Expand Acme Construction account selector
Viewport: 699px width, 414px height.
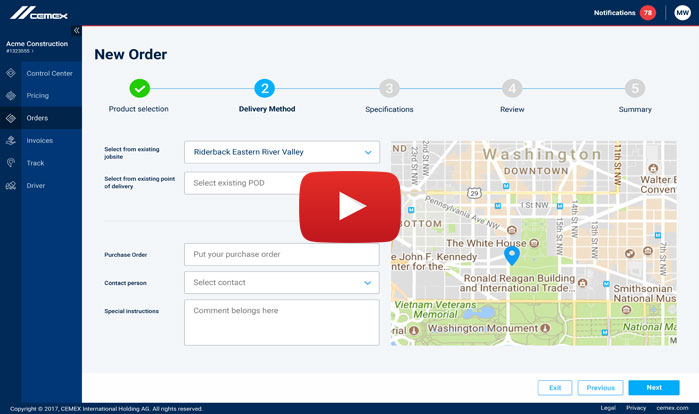coord(37,46)
